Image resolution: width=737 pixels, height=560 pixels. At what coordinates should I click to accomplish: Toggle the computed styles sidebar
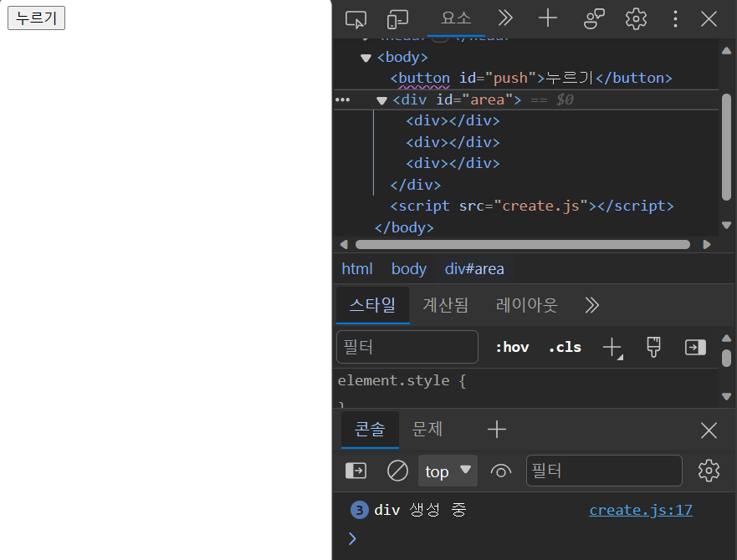point(696,347)
